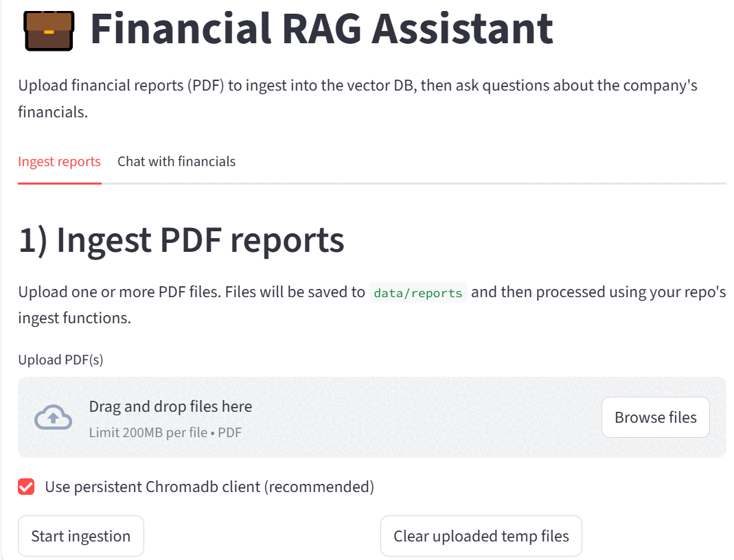Click the 'Drag and drop files here' text
This screenshot has height=560, width=734.
tap(170, 406)
